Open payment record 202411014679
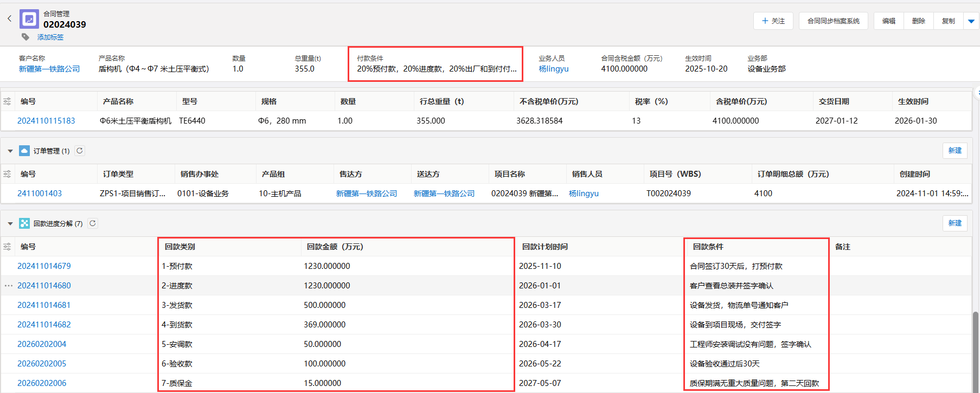 tap(44, 266)
